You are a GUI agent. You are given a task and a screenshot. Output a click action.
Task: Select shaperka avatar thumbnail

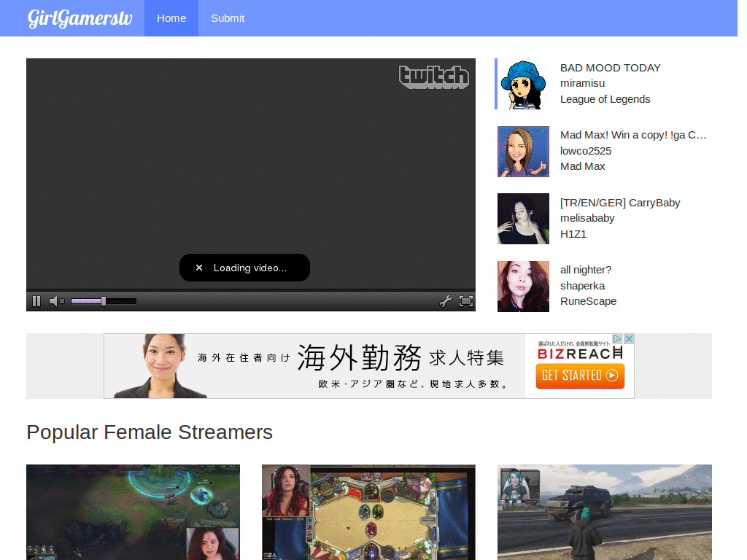click(523, 286)
